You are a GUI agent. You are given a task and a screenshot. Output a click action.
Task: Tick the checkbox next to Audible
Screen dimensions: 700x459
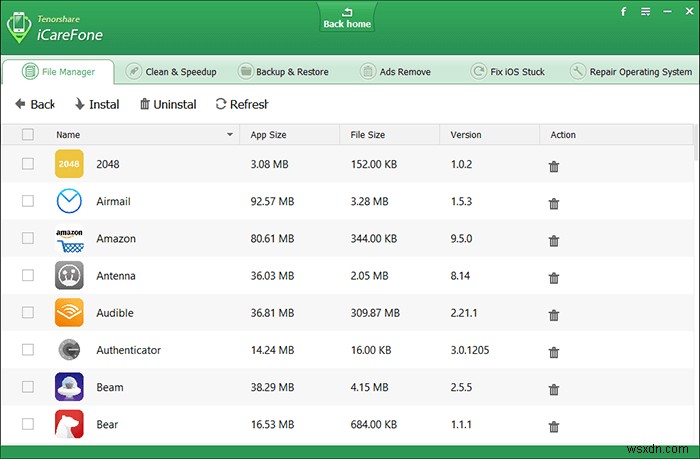click(x=28, y=313)
